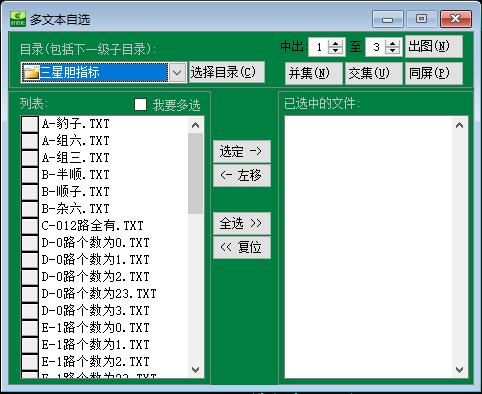Screen dimensions: 482x394
Task: Increase the 中出 start value stepper
Action: (336, 43)
